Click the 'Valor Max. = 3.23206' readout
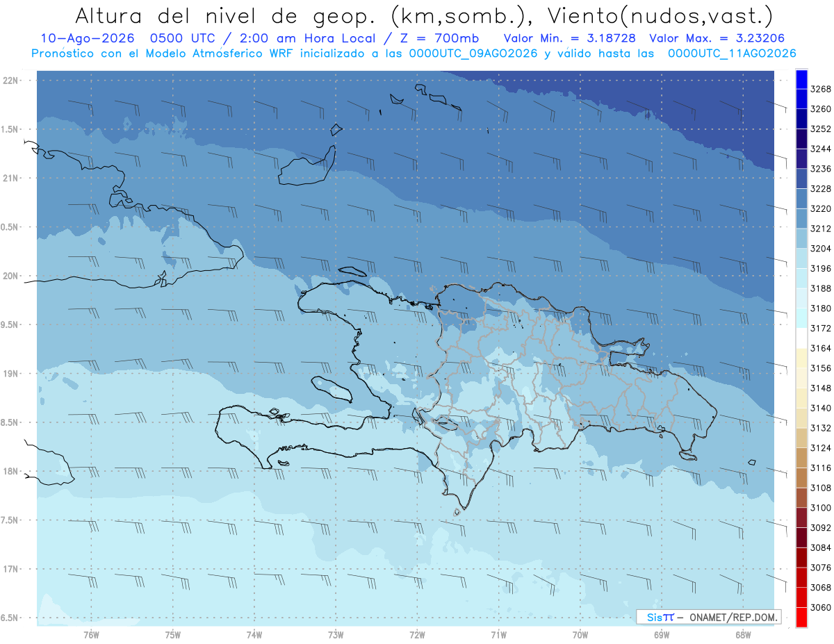 pyautogui.click(x=717, y=39)
